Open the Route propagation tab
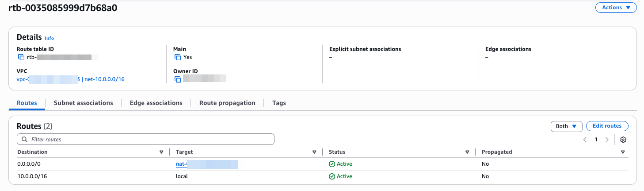 (227, 103)
